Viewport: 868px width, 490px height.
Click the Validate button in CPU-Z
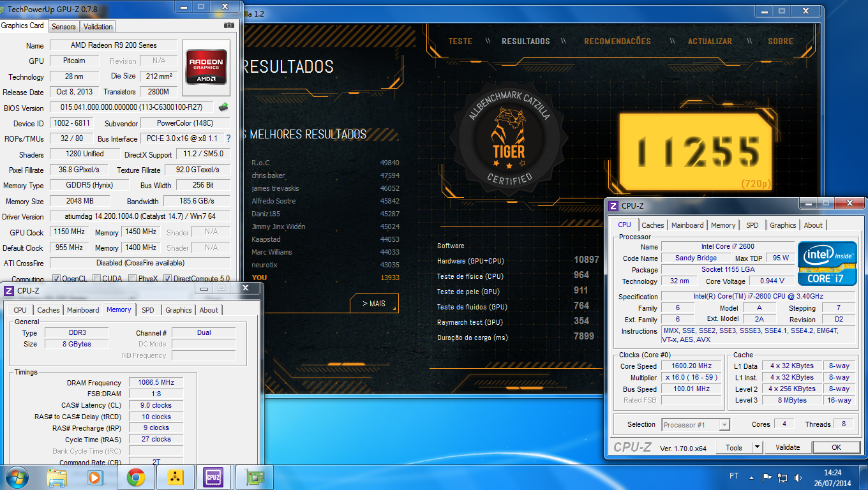click(788, 447)
